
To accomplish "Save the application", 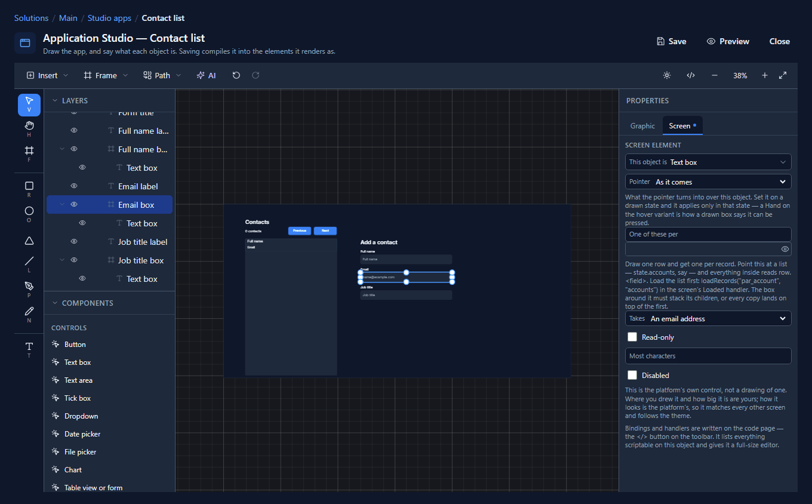I will 671,41.
